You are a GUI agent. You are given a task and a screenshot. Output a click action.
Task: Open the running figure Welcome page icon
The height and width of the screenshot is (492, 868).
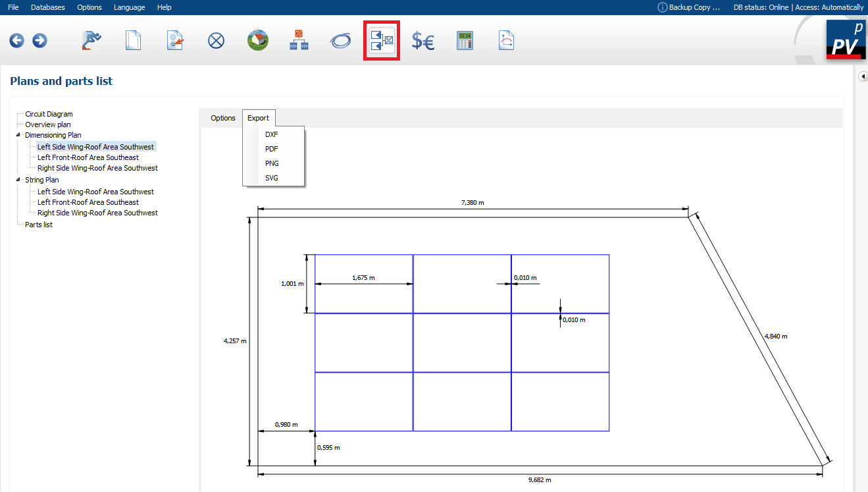92,41
